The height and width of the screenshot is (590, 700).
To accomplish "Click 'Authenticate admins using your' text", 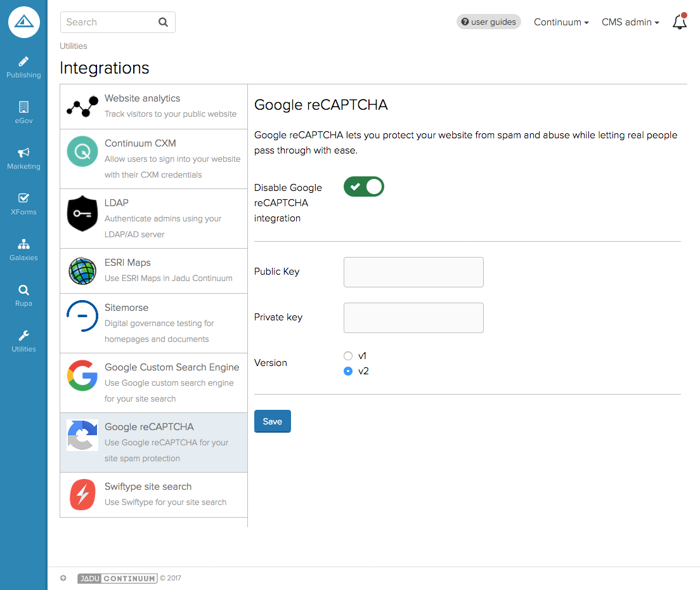I will coord(163,218).
